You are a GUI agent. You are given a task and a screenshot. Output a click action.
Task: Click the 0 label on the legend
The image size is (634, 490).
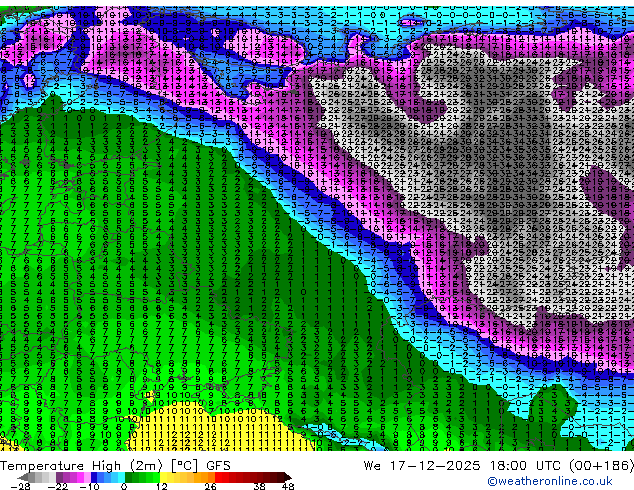click(x=124, y=486)
